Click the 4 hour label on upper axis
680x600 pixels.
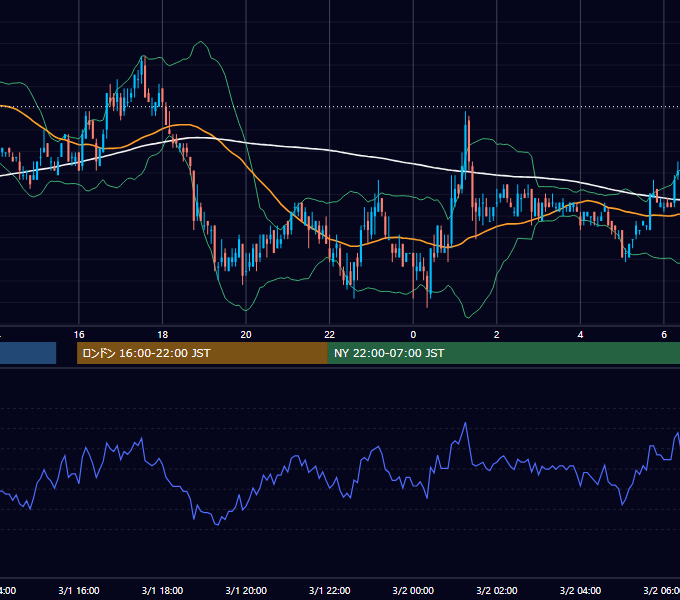[580, 335]
